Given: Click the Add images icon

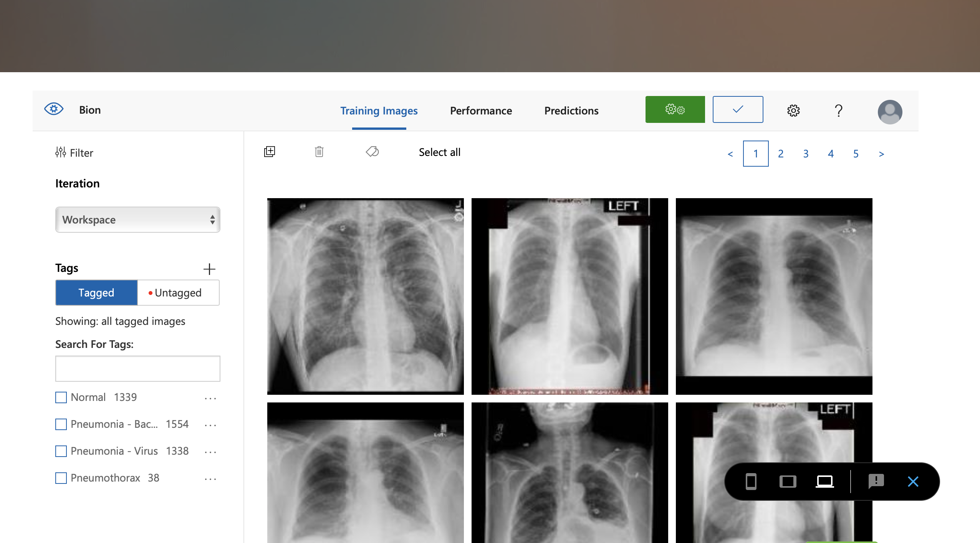Looking at the screenshot, I should (270, 152).
